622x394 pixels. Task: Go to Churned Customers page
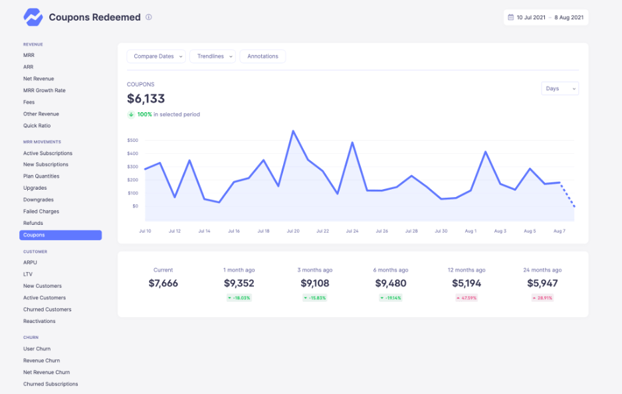47,309
